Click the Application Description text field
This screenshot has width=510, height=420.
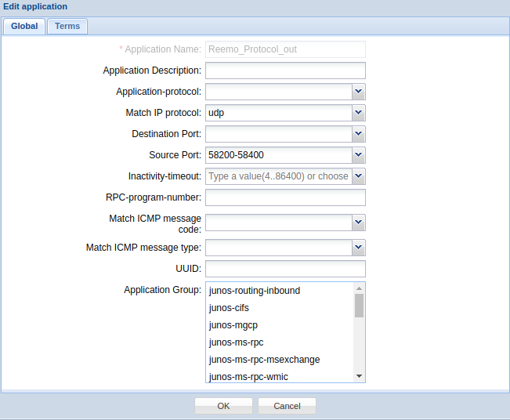(285, 71)
